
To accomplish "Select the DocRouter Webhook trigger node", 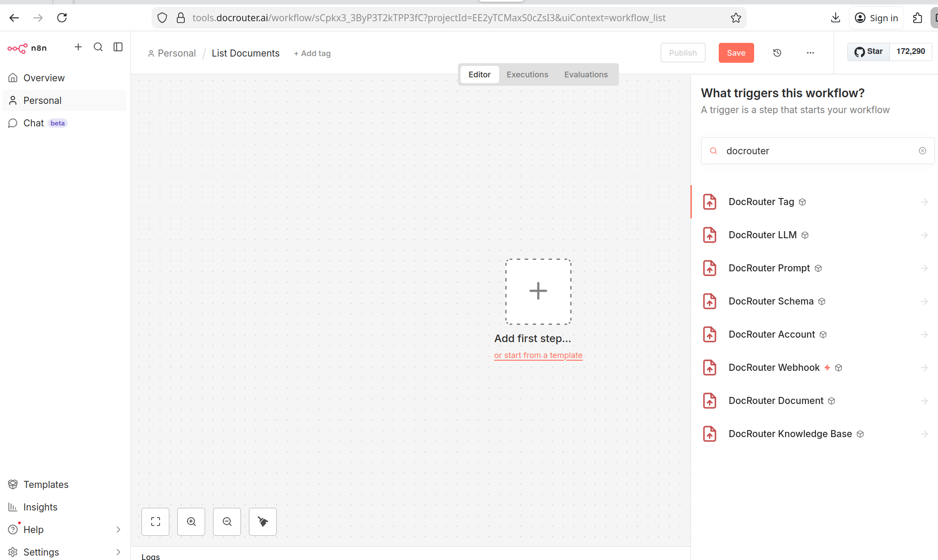I will pyautogui.click(x=774, y=368).
